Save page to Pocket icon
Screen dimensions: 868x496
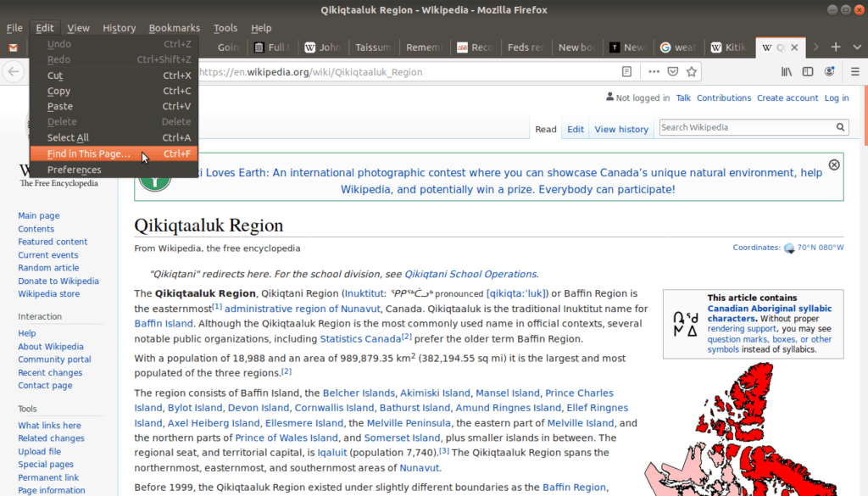click(x=672, y=71)
